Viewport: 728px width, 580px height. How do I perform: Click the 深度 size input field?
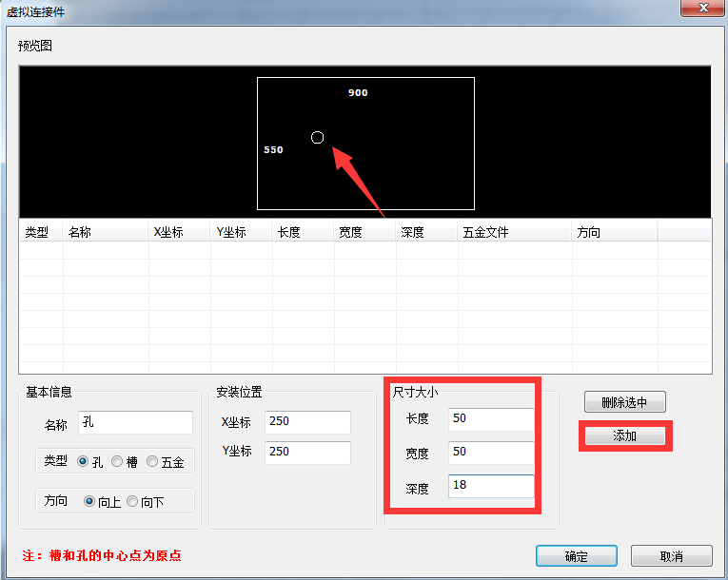(491, 486)
